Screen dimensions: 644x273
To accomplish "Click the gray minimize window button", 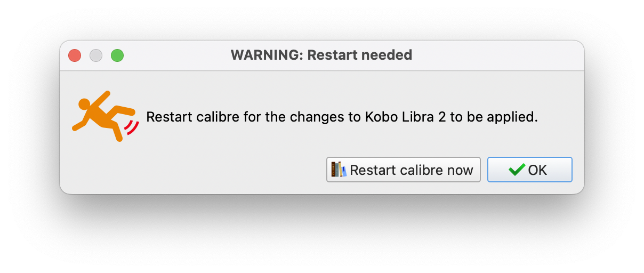I will click(96, 55).
